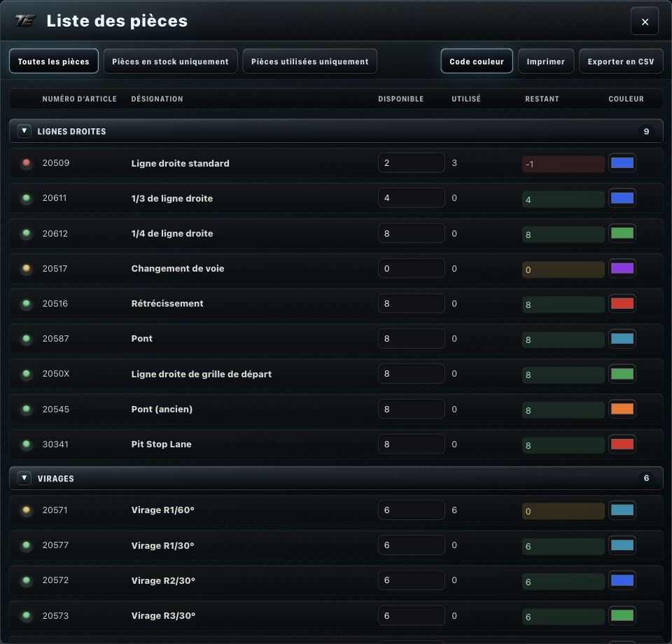
Task: Click the TE logo icon
Action: tap(25, 20)
